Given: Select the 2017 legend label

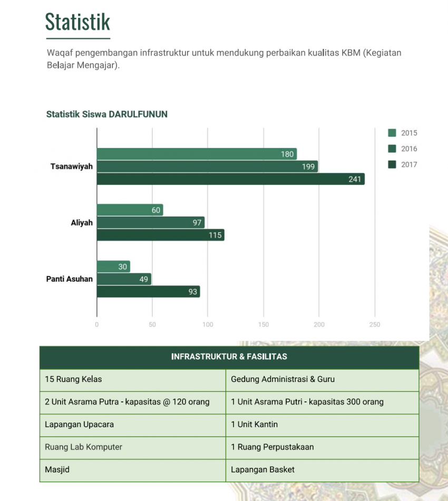Looking at the screenshot, I should (409, 164).
